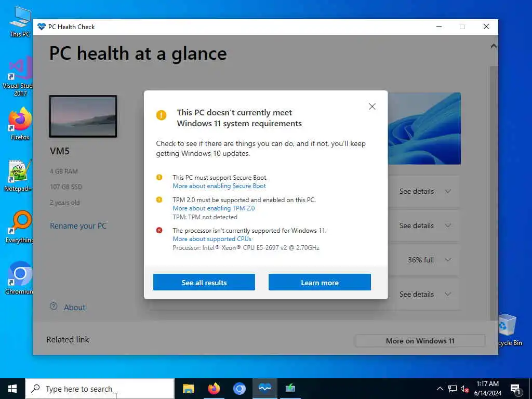Click the muted volume tray icon
Image resolution: width=532 pixels, height=399 pixels.
point(464,389)
